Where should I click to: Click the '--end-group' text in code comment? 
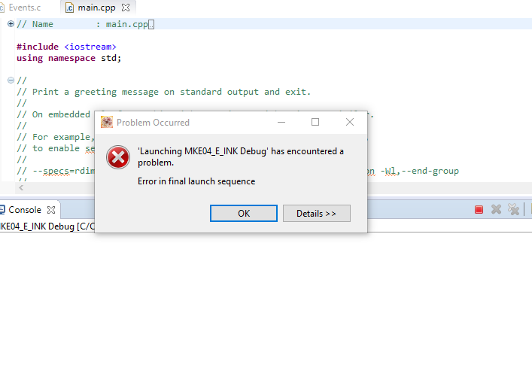point(430,171)
